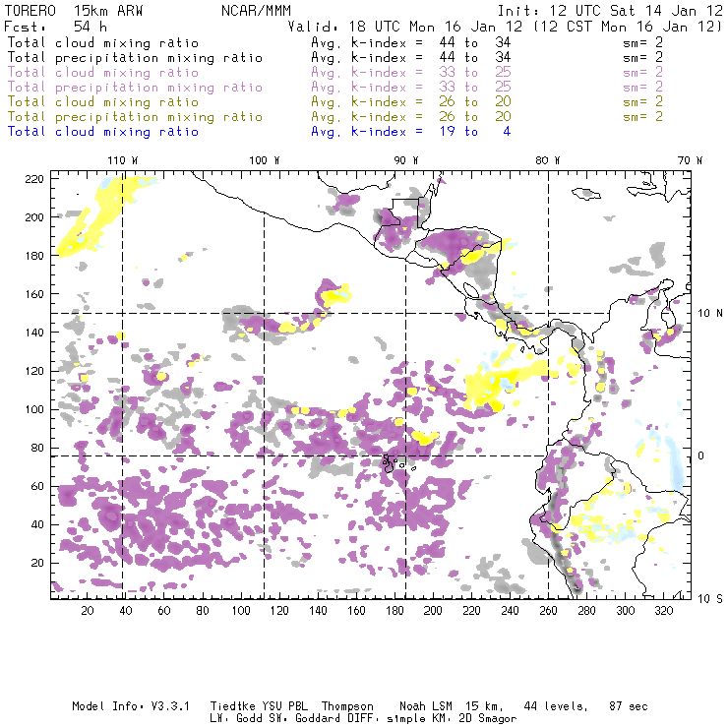
Task: Click the 90 W longitude label
Action: (x=406, y=160)
